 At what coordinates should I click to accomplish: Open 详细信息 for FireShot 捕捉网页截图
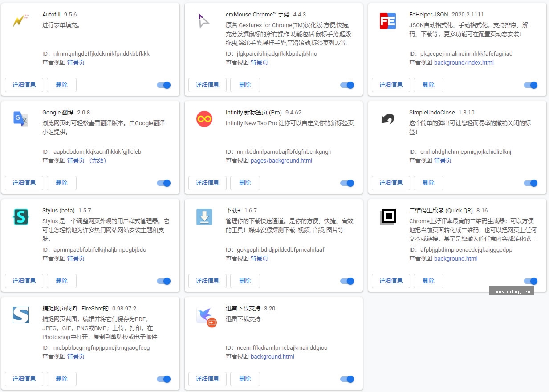click(x=24, y=379)
